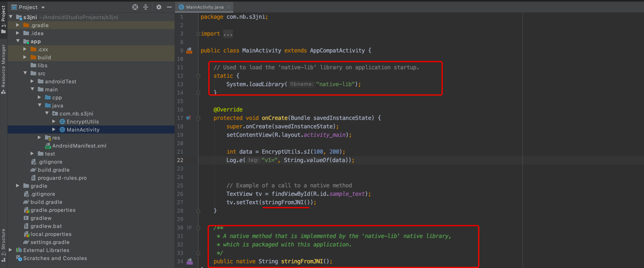The width and height of the screenshot is (644, 268).
Task: Click gutter class icon on line 9
Action: (189, 51)
